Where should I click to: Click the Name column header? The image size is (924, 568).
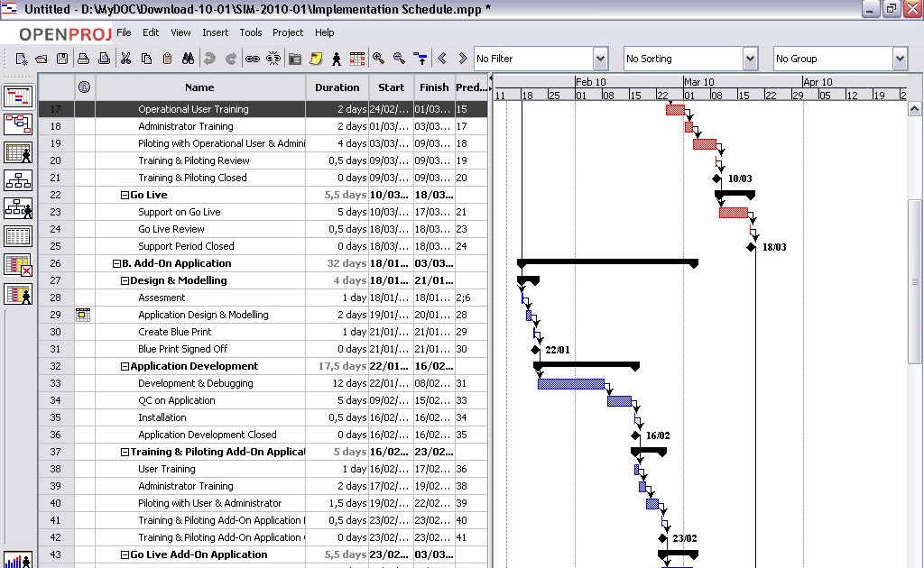(199, 87)
